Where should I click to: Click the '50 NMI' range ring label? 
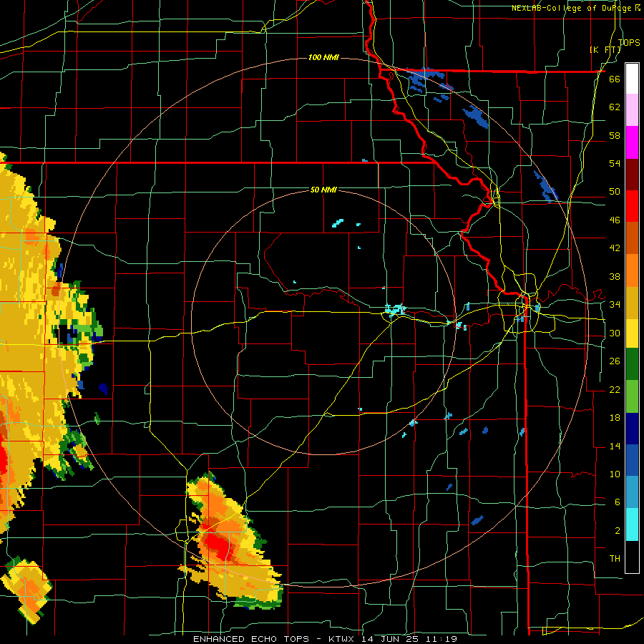tap(323, 190)
